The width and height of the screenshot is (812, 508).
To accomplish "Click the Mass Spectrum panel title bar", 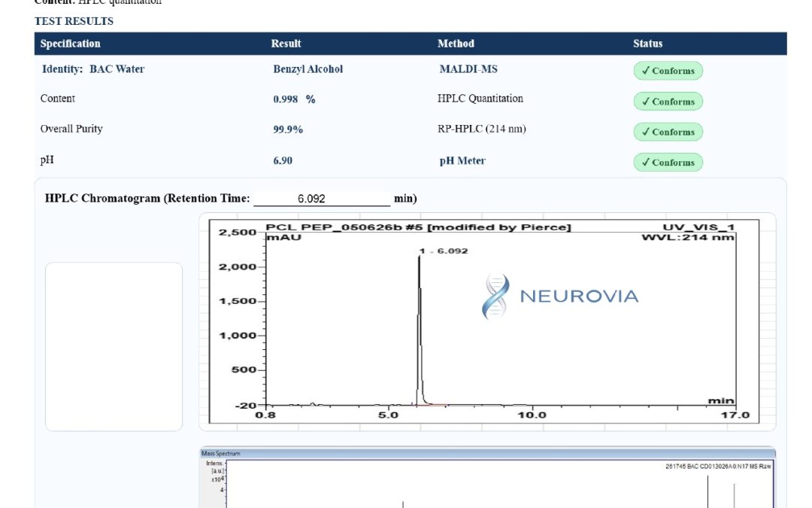I will (x=487, y=453).
